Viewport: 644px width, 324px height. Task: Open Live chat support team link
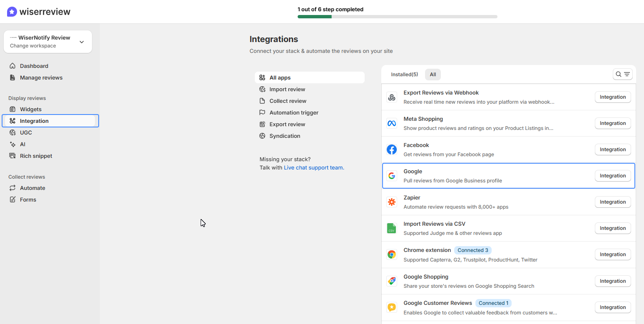pos(313,167)
